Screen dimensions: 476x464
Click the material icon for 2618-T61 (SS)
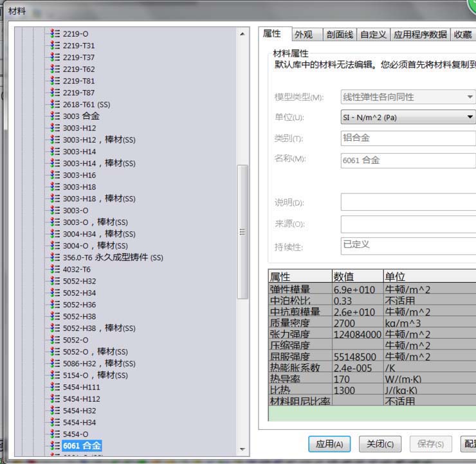tap(55, 105)
